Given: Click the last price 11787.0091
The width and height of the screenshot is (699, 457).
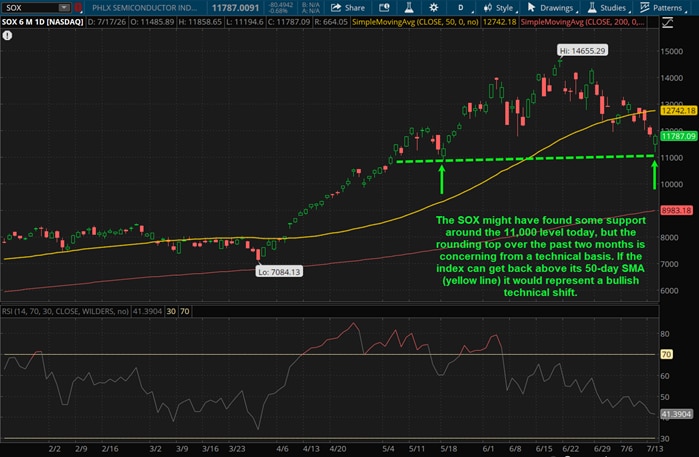Looking at the screenshot, I should (235, 8).
